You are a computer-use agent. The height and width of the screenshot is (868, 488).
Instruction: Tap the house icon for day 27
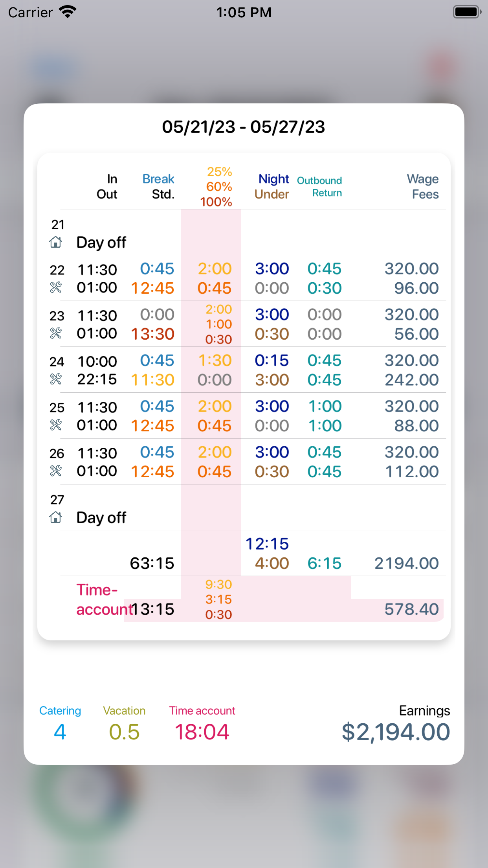pos(56,517)
